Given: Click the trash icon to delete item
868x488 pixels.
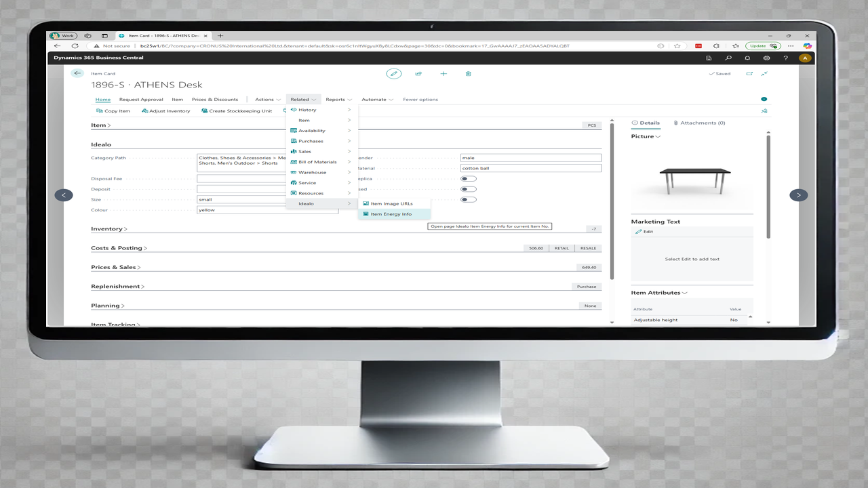Looking at the screenshot, I should tap(469, 73).
